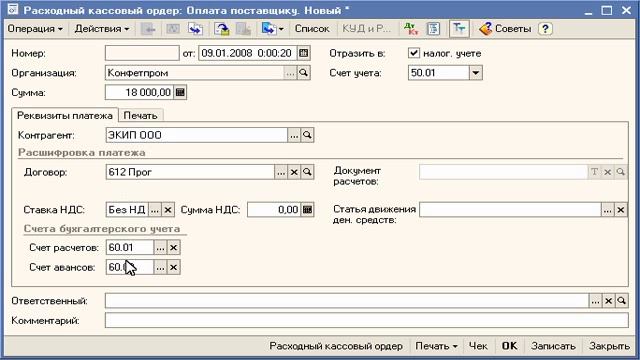This screenshot has width=640, height=360.
Task: Clear the Ставка НДС field with X
Action: (x=168, y=210)
